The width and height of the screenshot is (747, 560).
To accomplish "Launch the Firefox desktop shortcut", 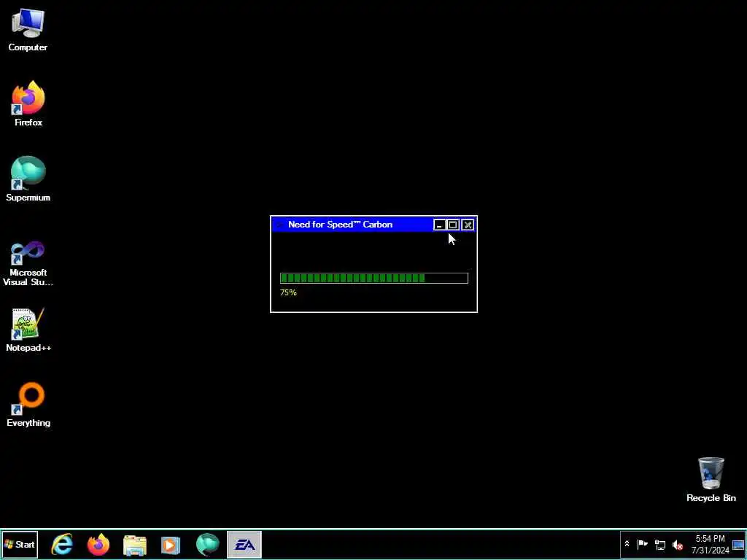I will (x=28, y=104).
